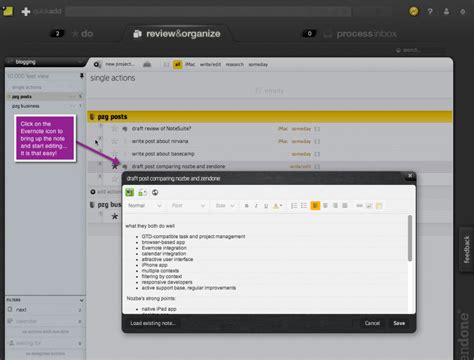The image size is (474, 360).
Task: Toggle bold formatting in note editor
Action: pos(247,206)
